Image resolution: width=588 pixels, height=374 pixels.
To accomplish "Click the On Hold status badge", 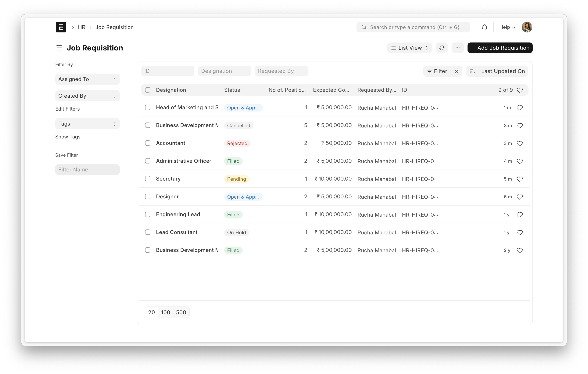I will (x=236, y=233).
